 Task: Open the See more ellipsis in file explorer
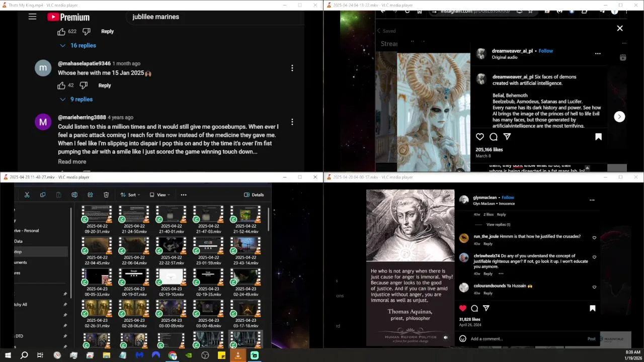(184, 195)
